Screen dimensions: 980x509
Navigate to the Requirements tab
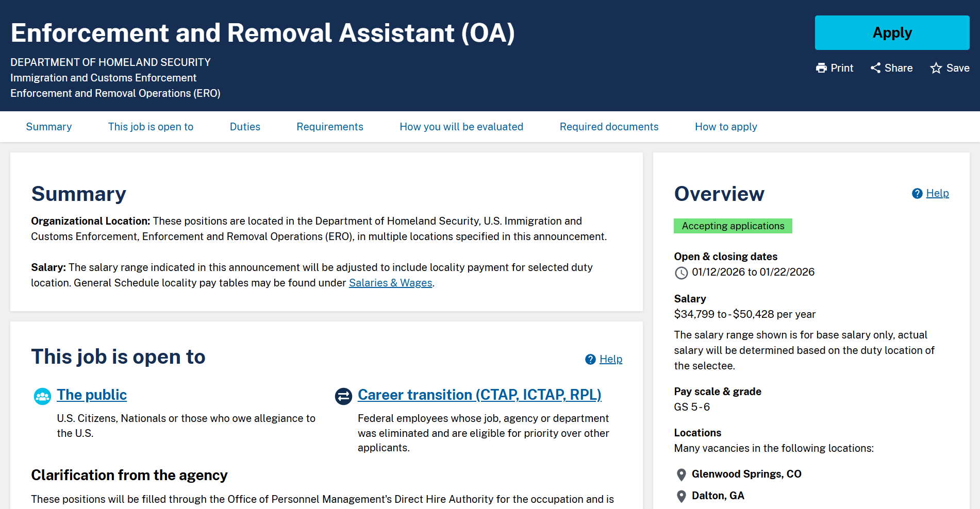point(330,127)
